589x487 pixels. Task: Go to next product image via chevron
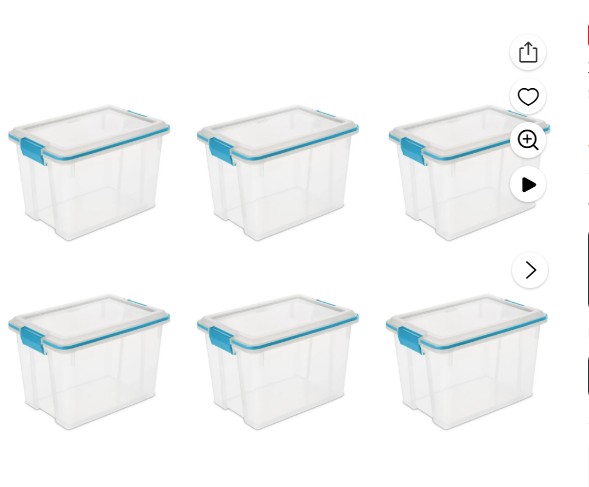(530, 270)
